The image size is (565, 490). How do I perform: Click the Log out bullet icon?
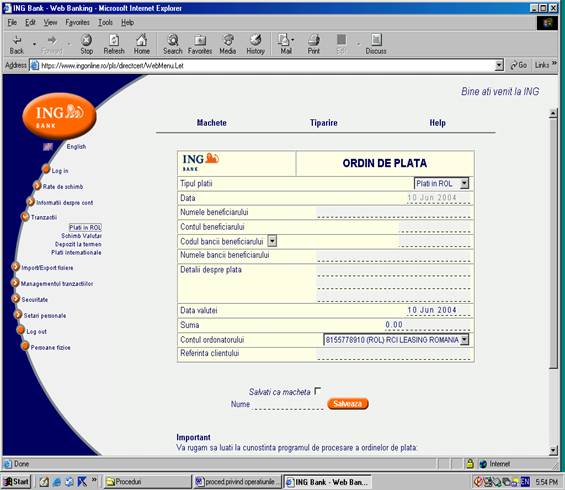[21, 330]
